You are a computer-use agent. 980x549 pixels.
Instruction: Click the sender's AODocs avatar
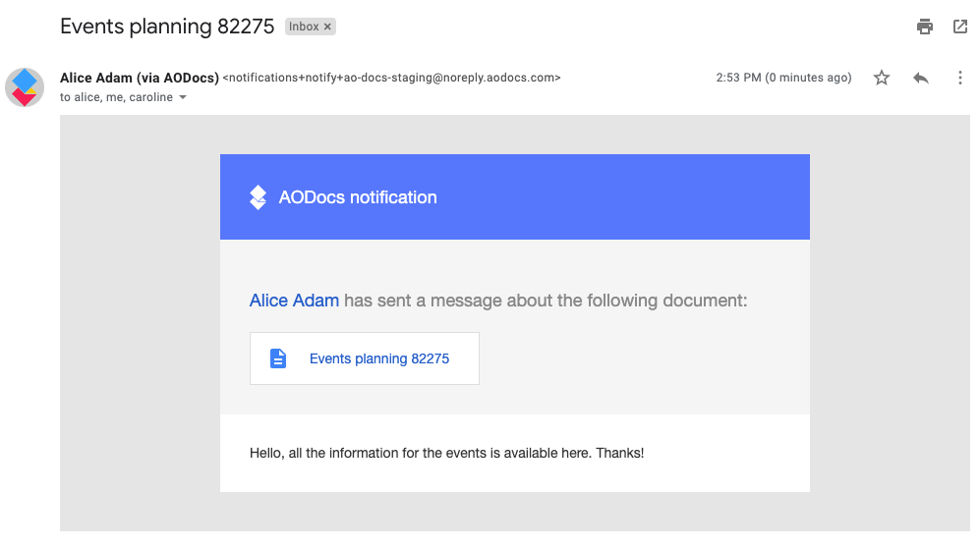pyautogui.click(x=25, y=87)
